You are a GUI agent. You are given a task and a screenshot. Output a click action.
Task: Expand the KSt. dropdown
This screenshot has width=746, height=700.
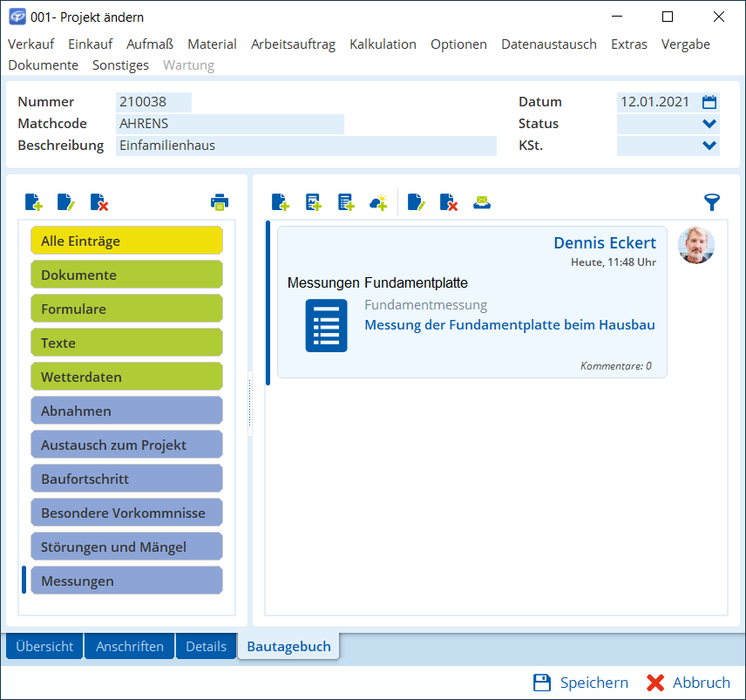(709, 146)
